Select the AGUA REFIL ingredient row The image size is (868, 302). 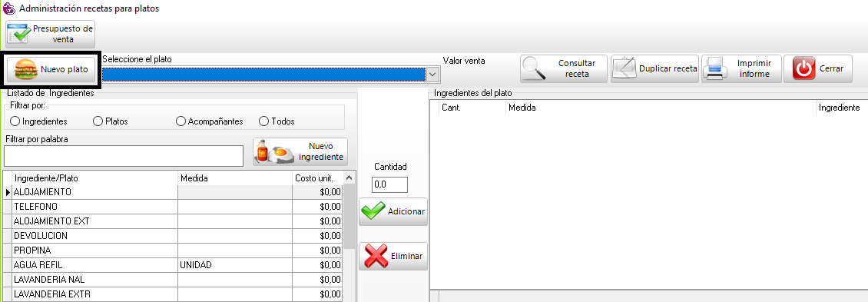(x=173, y=265)
